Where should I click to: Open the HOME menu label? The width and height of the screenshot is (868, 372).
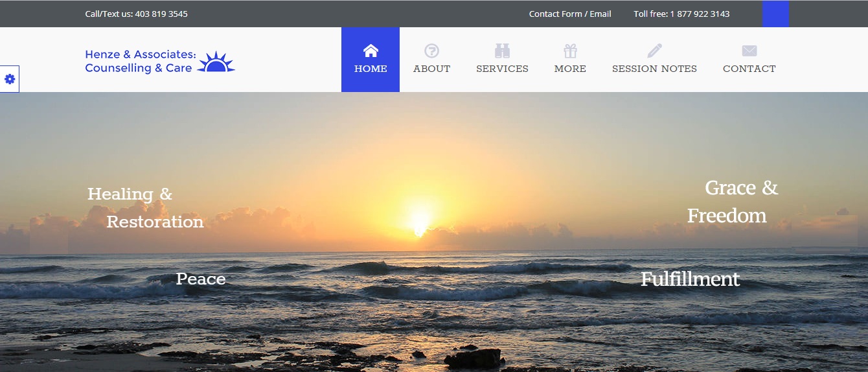[x=371, y=69]
